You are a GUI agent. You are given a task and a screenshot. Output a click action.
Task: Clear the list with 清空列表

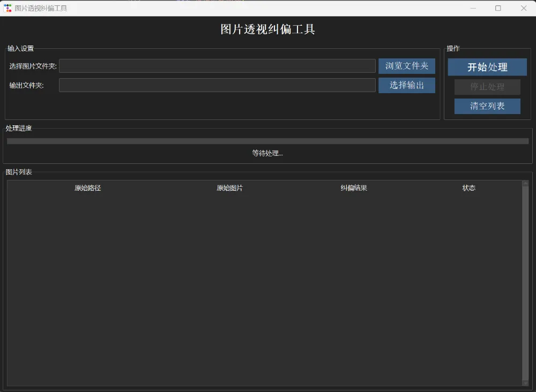tap(487, 106)
